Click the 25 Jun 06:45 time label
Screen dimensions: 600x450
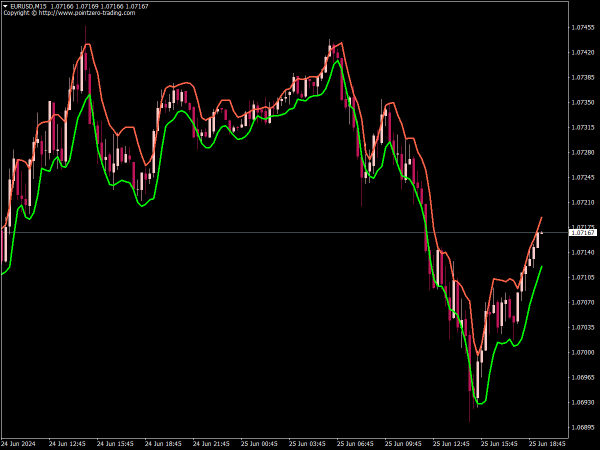[x=355, y=444]
